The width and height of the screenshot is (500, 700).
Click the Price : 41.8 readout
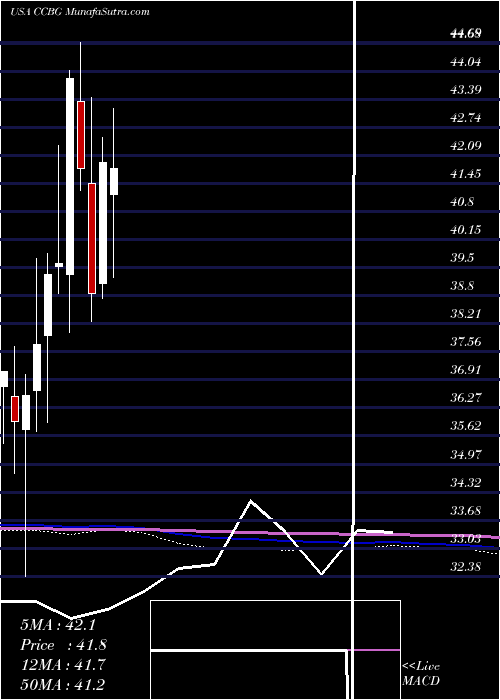(63, 645)
